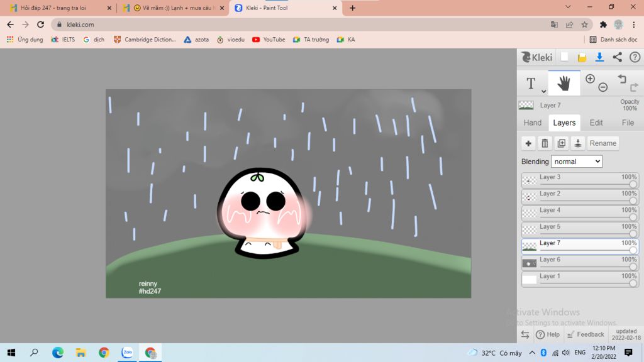Open File Explorer from taskbar

click(x=81, y=353)
